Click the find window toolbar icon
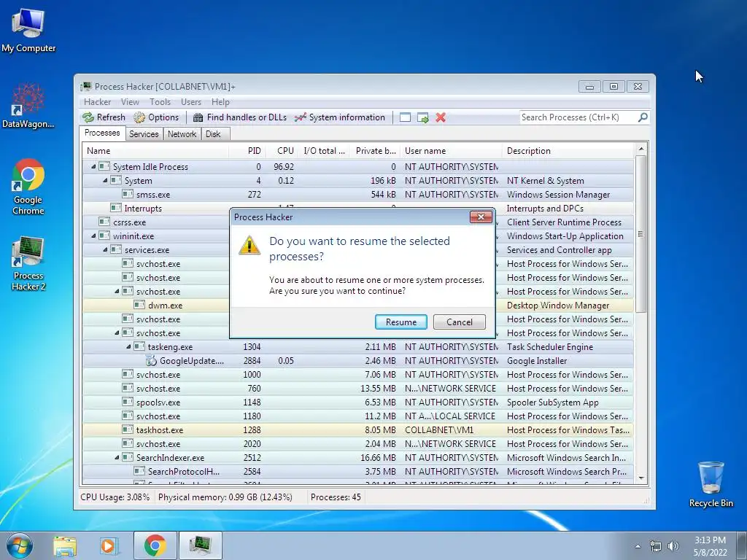This screenshot has height=560, width=747. [x=405, y=117]
